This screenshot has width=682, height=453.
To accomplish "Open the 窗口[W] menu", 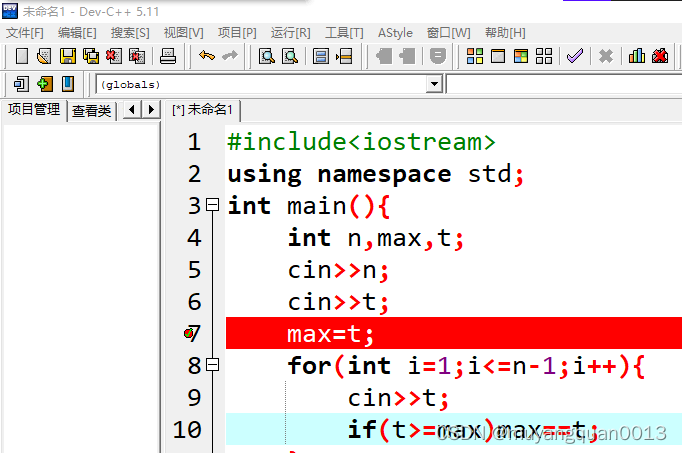I will coord(449,33).
